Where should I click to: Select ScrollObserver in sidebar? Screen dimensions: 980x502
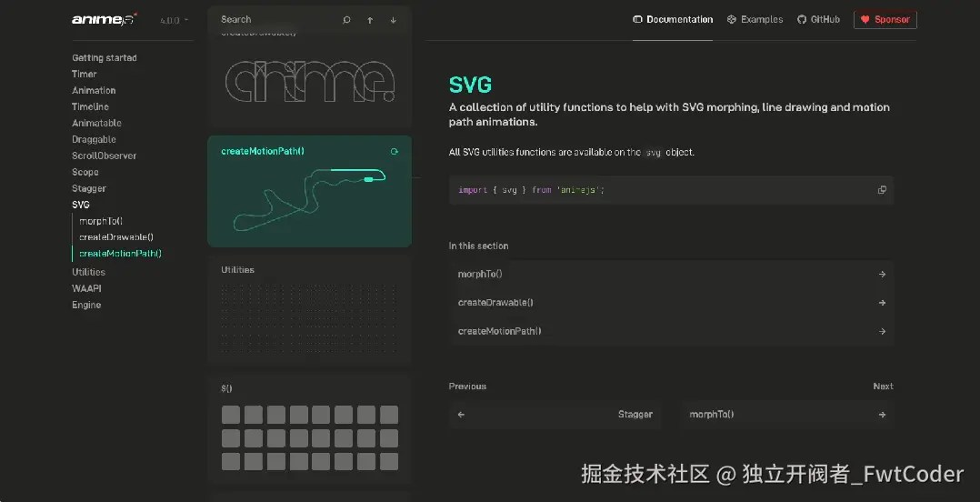105,156
